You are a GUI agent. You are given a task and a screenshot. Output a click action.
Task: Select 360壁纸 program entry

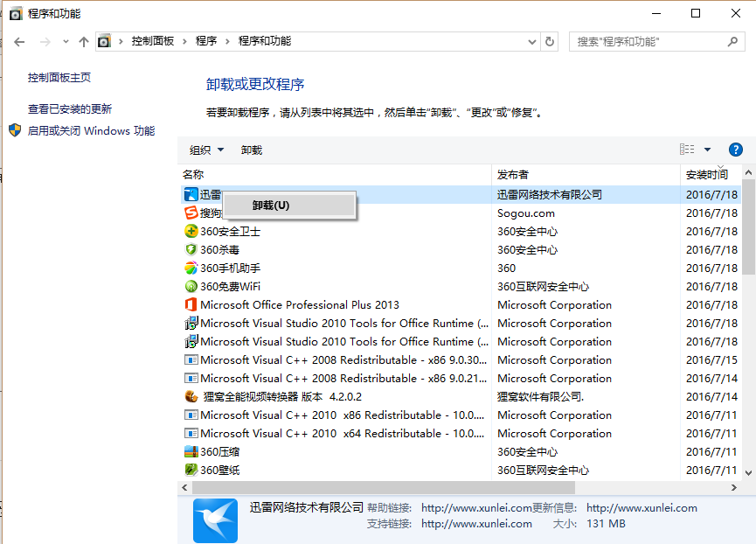pyautogui.click(x=220, y=471)
